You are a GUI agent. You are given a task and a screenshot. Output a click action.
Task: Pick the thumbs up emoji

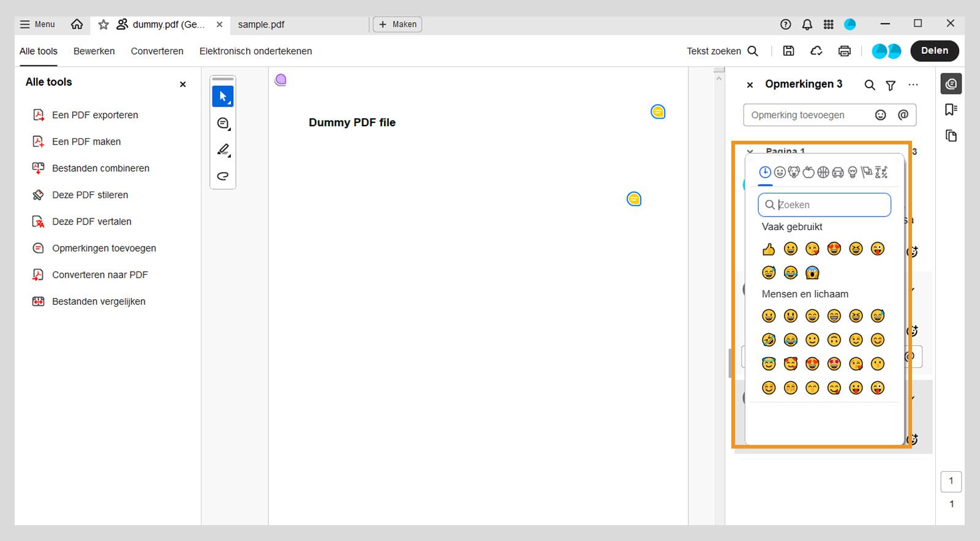tap(769, 249)
